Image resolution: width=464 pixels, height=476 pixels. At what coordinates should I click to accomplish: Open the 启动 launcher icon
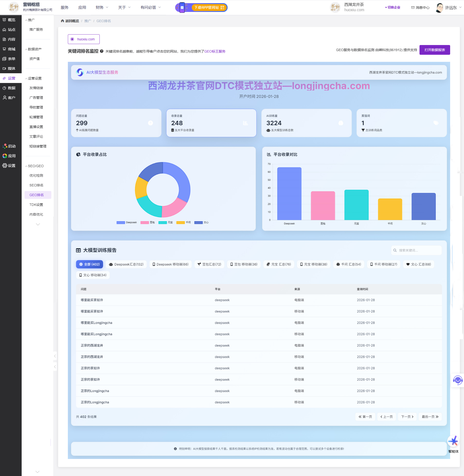point(5,146)
